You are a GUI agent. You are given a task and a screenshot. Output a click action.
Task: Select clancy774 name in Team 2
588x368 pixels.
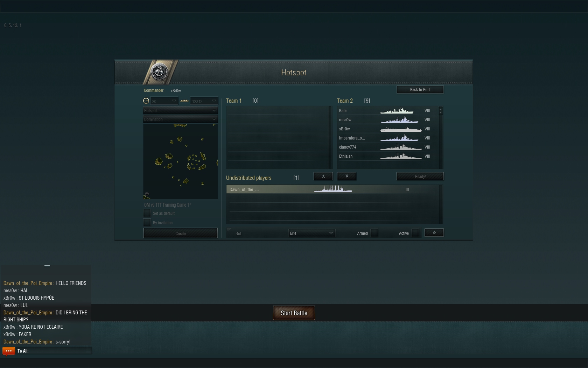click(x=348, y=147)
